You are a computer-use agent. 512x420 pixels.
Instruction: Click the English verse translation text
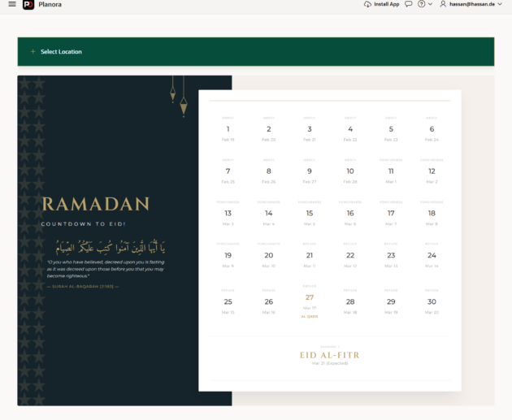pyautogui.click(x=106, y=269)
